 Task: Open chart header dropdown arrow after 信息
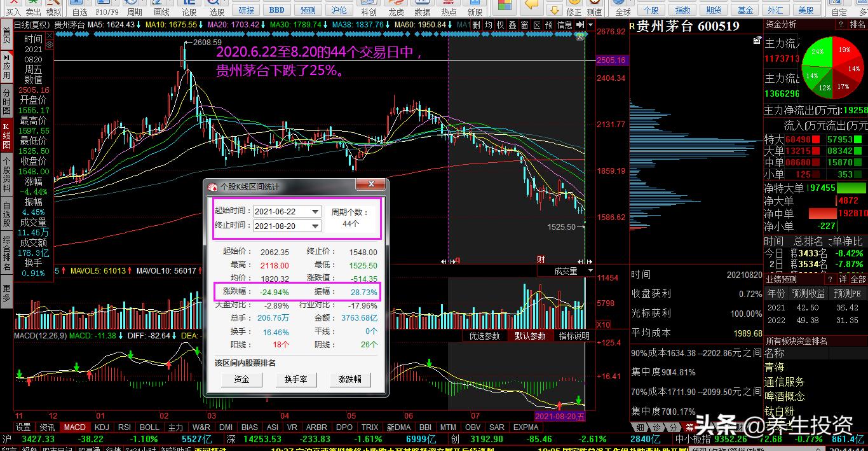tap(590, 25)
